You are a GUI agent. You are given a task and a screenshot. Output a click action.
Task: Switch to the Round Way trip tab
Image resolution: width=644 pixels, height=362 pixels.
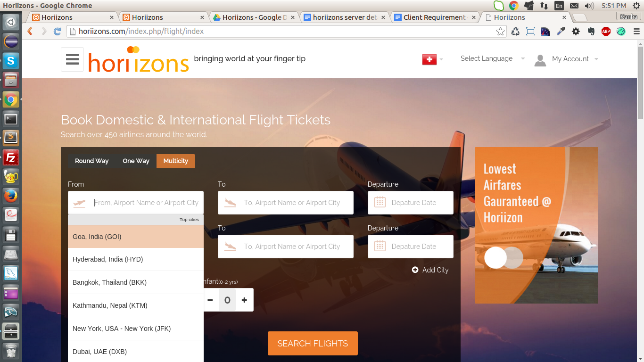91,161
